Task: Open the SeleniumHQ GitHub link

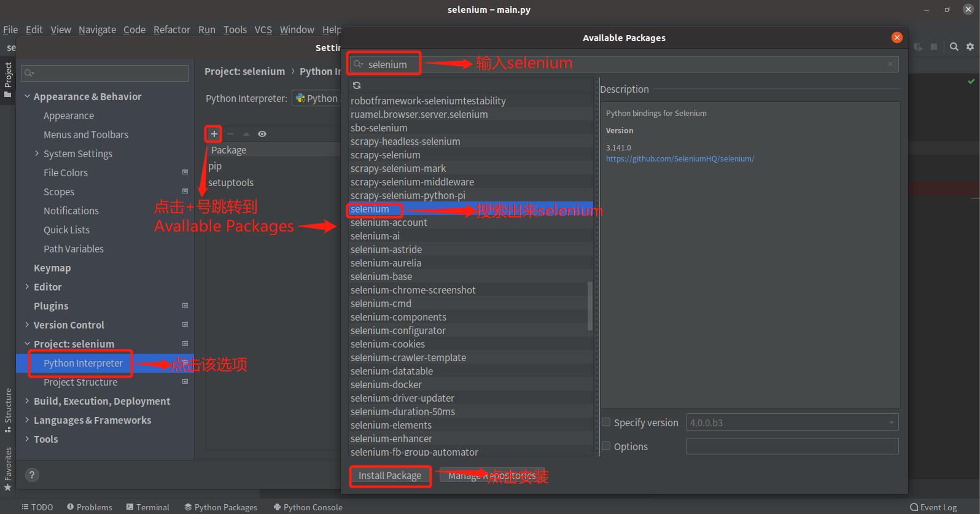Action: click(680, 158)
